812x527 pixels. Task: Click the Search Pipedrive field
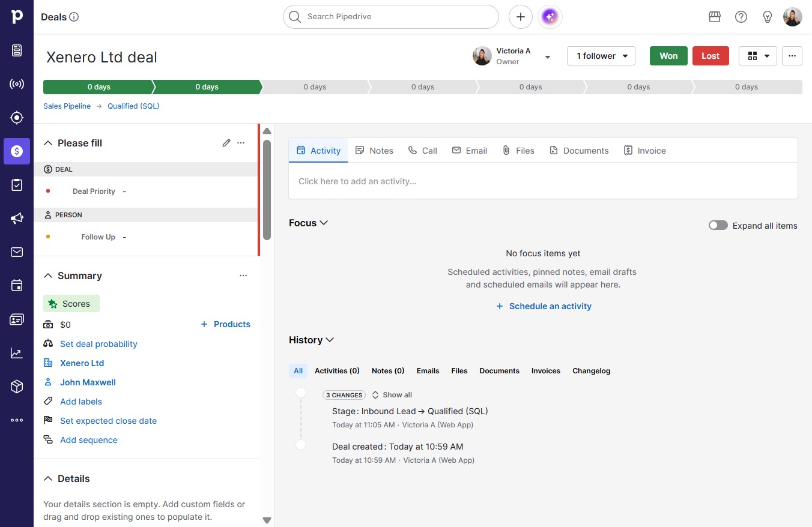(x=391, y=17)
